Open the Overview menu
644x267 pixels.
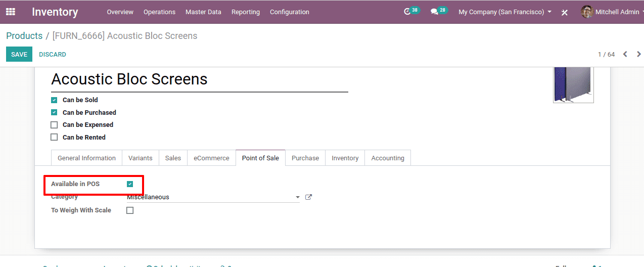point(120,12)
